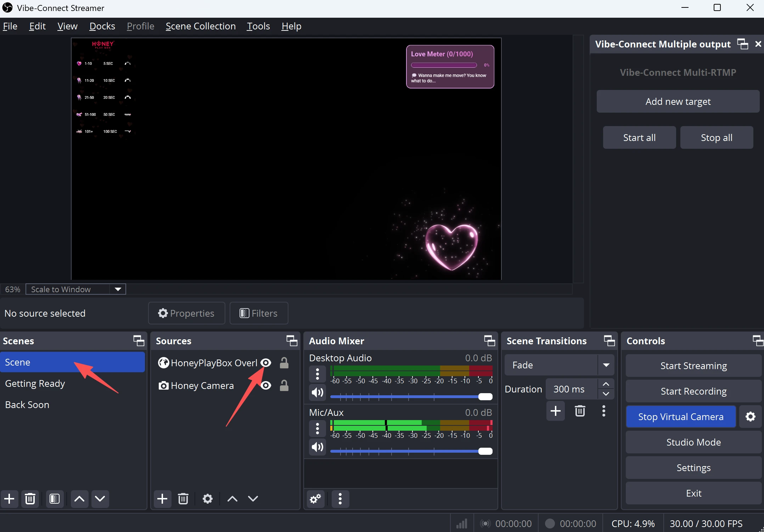Increase transition duration with up arrow
This screenshot has width=764, height=532.
point(606,384)
